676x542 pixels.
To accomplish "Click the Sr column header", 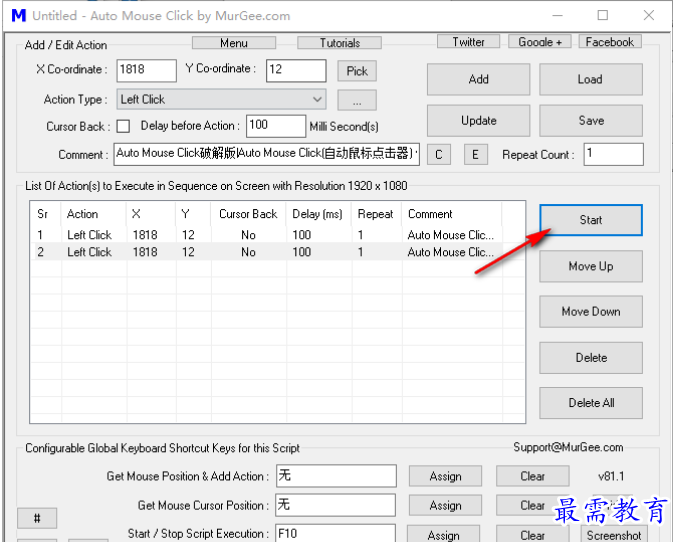I will click(x=45, y=214).
